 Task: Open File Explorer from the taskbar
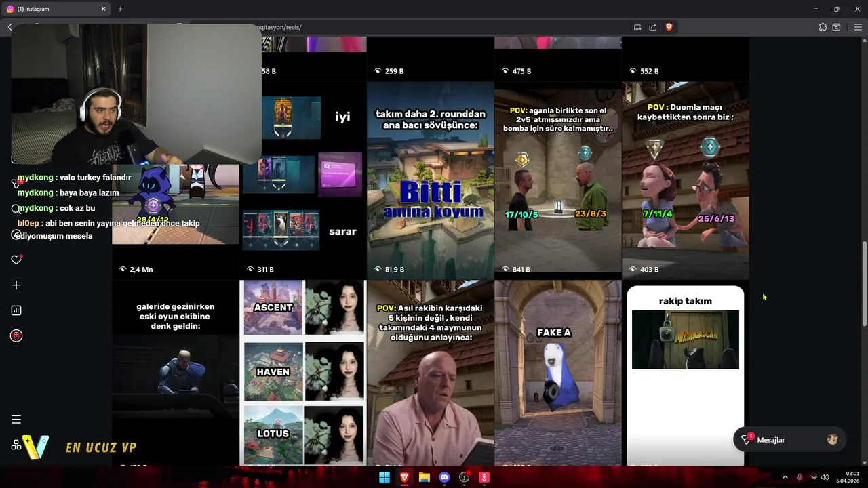click(x=425, y=477)
